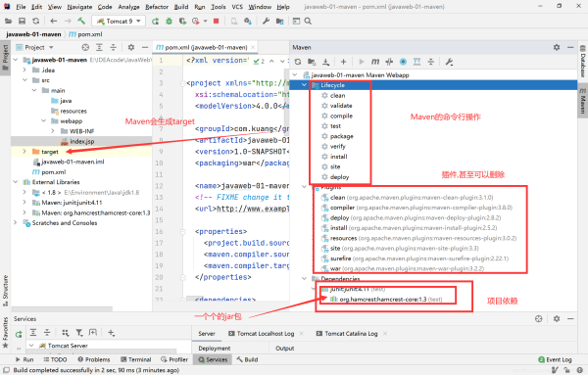Stop the running process red square

(x=216, y=22)
